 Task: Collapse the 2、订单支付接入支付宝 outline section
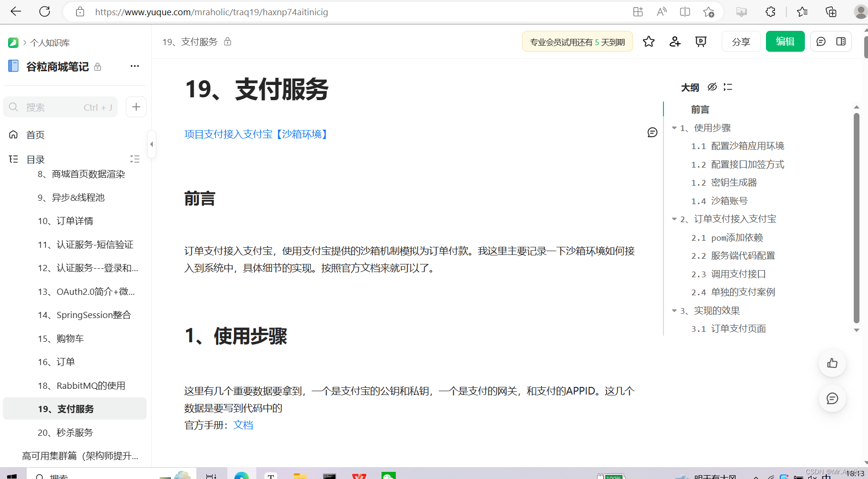(674, 219)
